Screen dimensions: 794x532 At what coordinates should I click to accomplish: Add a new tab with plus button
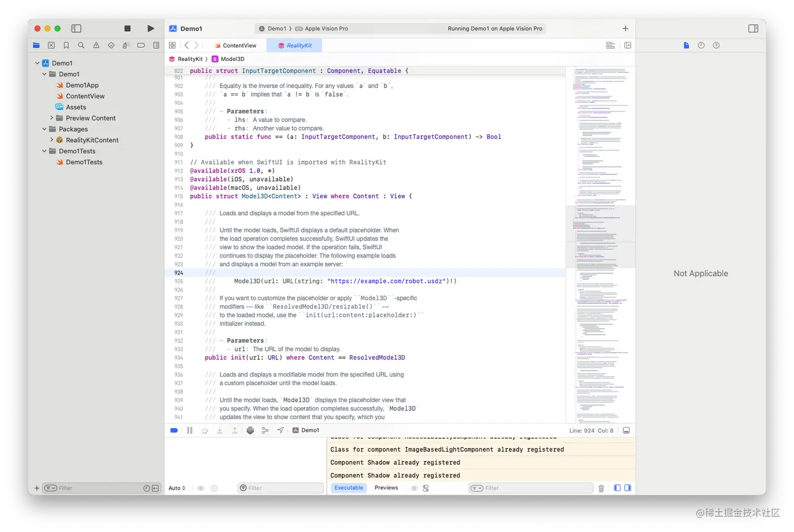click(625, 28)
